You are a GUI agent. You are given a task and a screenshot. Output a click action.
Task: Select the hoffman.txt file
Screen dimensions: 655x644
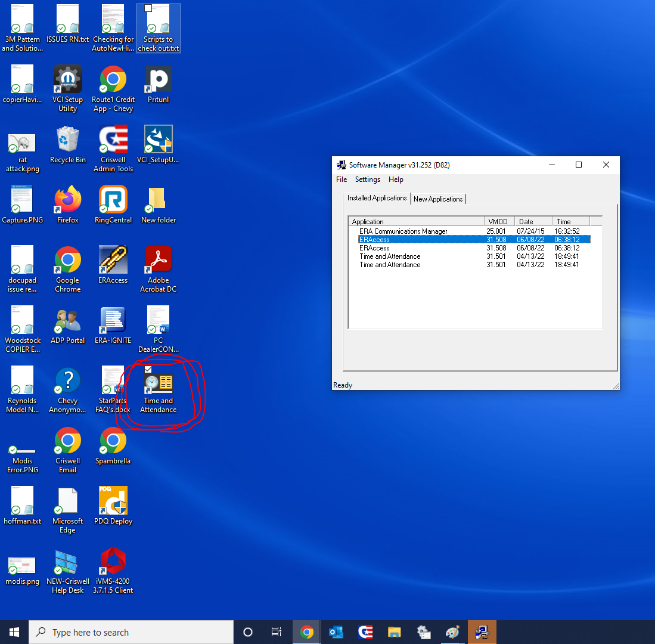pyautogui.click(x=23, y=506)
